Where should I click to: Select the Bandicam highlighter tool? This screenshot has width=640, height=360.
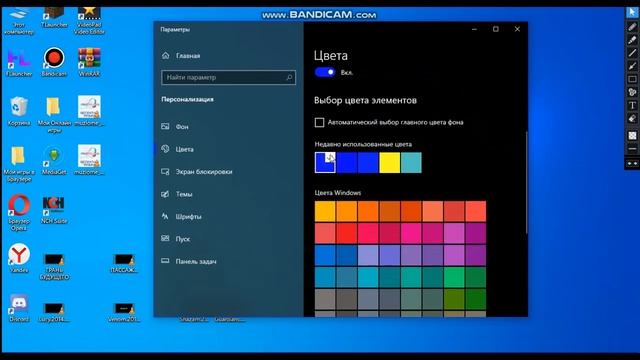pyautogui.click(x=632, y=40)
